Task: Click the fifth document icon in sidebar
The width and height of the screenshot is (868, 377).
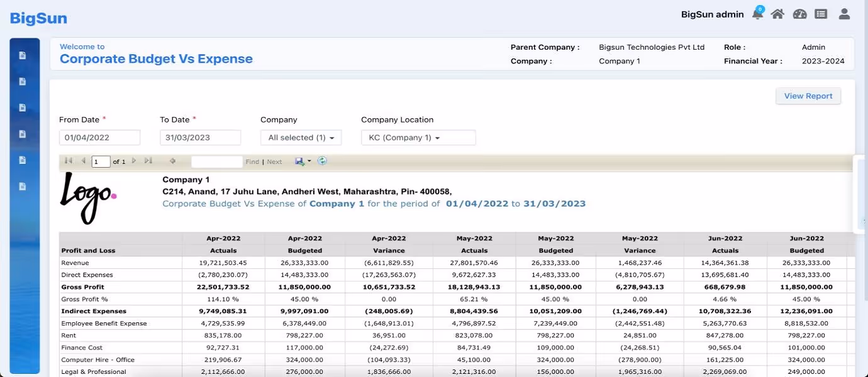Action: (23, 160)
